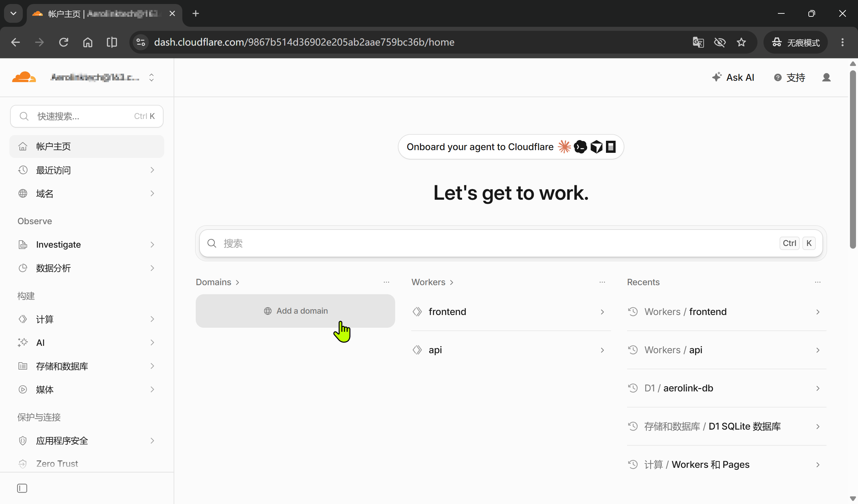The height and width of the screenshot is (504, 858).
Task: Click the 媒体 play icon
Action: [23, 390]
